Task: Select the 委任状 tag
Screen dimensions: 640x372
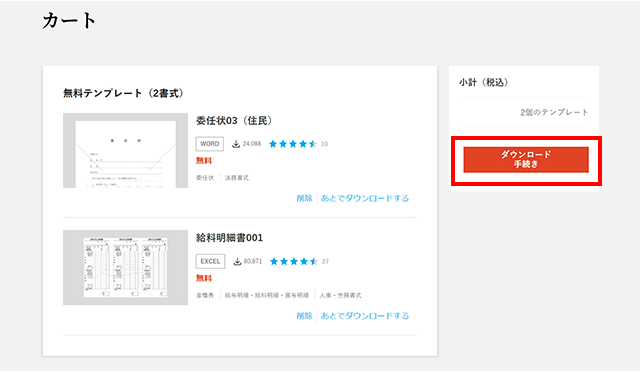Action: tap(205, 178)
